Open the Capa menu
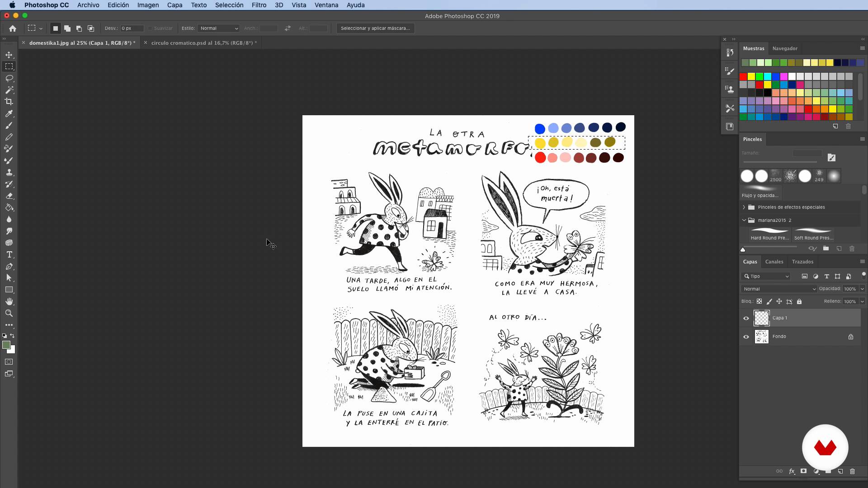The height and width of the screenshot is (488, 868). [x=175, y=5]
